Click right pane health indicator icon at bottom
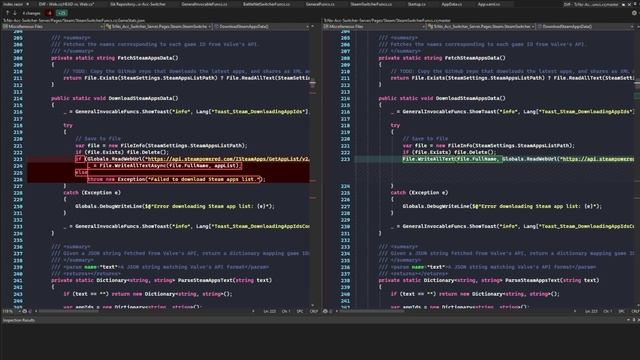 coord(325,311)
